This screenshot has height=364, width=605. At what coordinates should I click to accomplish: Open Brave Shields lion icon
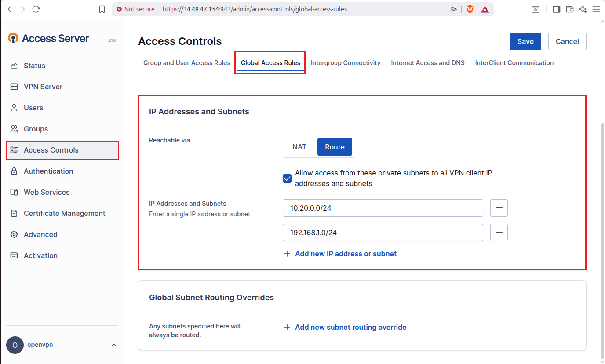[x=470, y=9]
